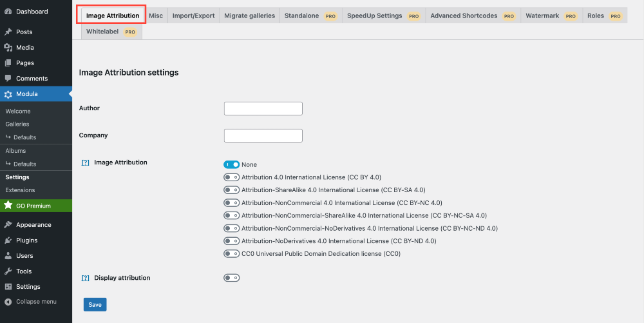The image size is (644, 323).
Task: Select the Comments bubble icon
Action: [8, 79]
